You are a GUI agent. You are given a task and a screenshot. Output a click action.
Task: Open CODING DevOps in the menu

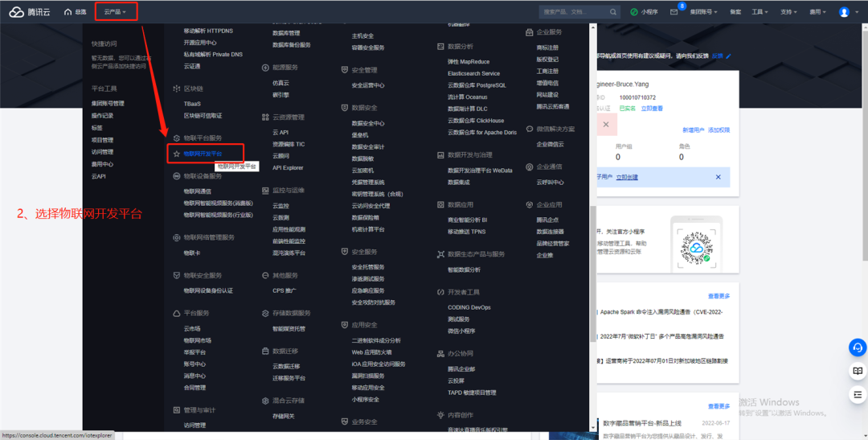pyautogui.click(x=469, y=307)
